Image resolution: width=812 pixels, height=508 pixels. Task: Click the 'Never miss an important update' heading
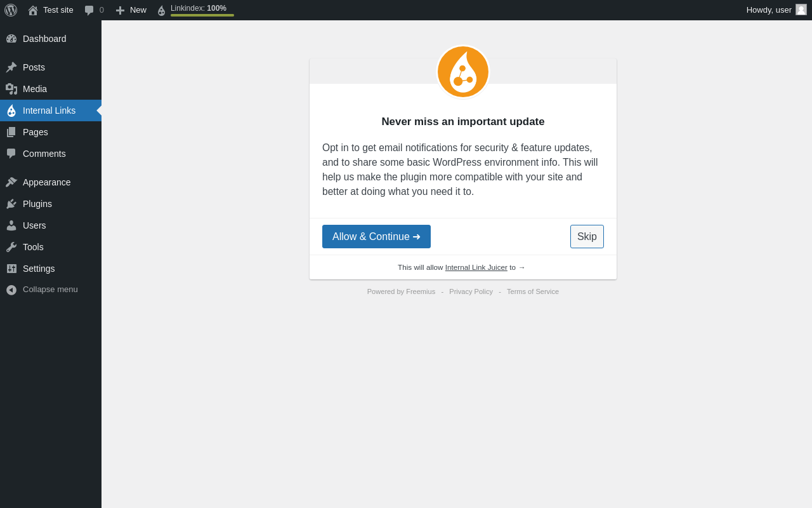coord(463,122)
